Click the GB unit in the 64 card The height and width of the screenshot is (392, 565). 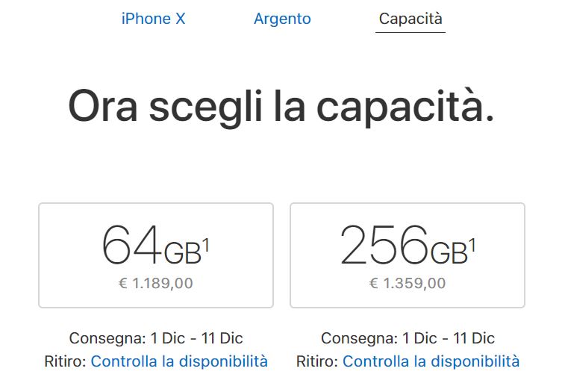click(x=182, y=254)
